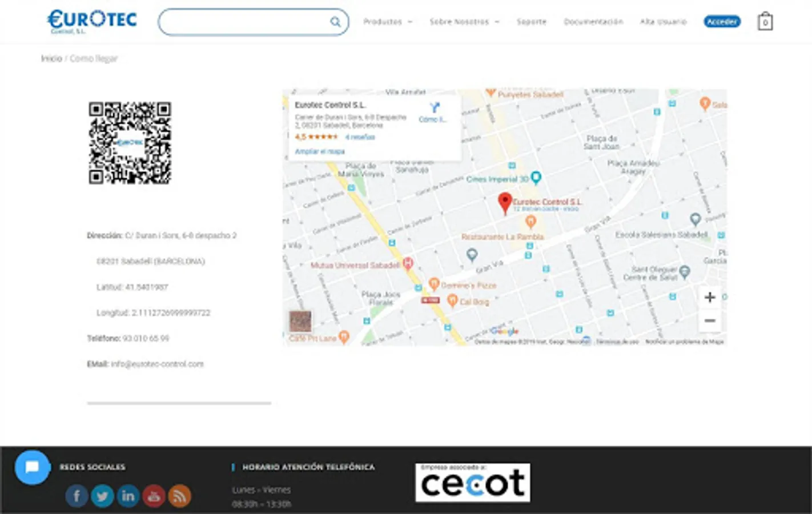Open the Documentación page
The image size is (812, 514).
593,22
